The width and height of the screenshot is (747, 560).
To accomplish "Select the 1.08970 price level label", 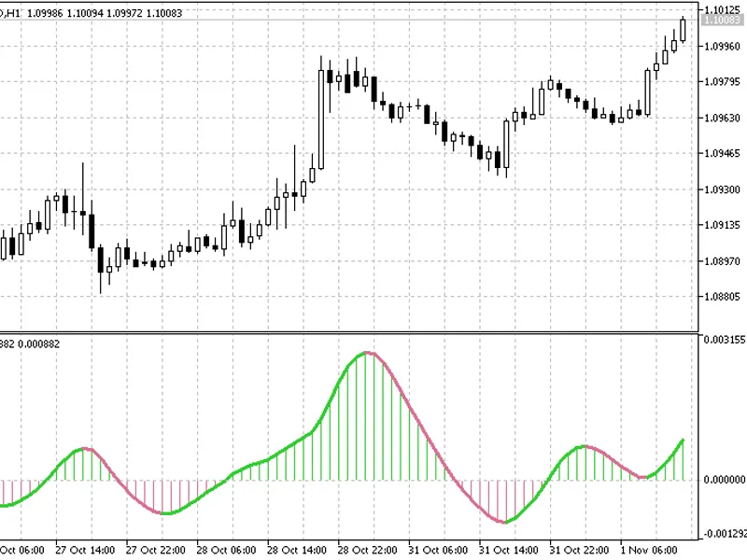I will pyautogui.click(x=722, y=261).
